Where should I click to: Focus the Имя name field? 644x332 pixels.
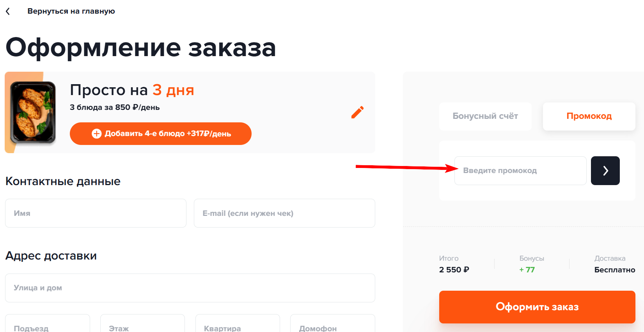pos(95,213)
